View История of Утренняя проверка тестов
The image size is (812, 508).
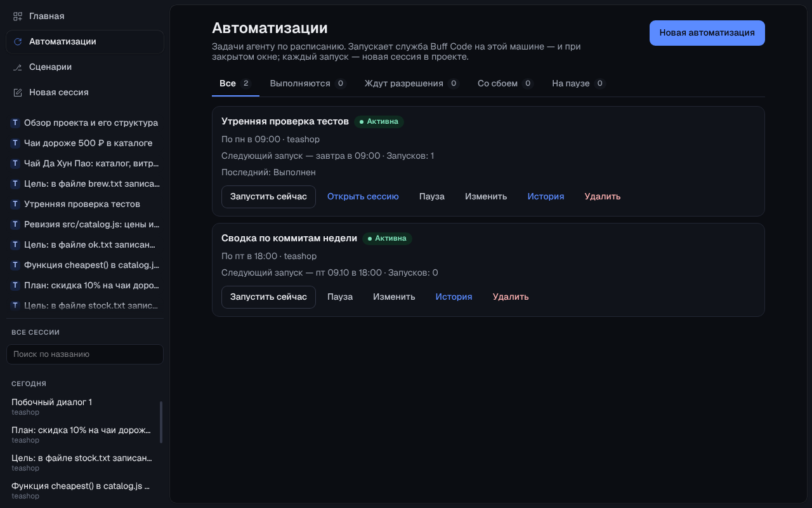(x=546, y=197)
